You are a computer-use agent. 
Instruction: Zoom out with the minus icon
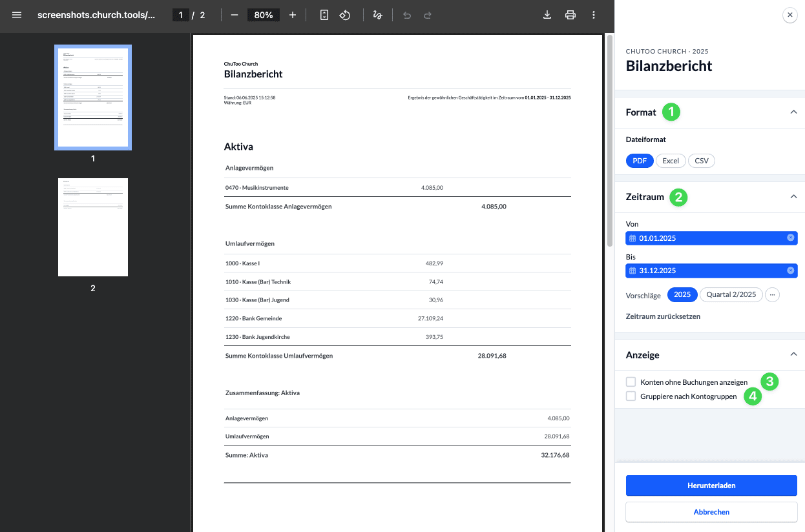pyautogui.click(x=235, y=15)
